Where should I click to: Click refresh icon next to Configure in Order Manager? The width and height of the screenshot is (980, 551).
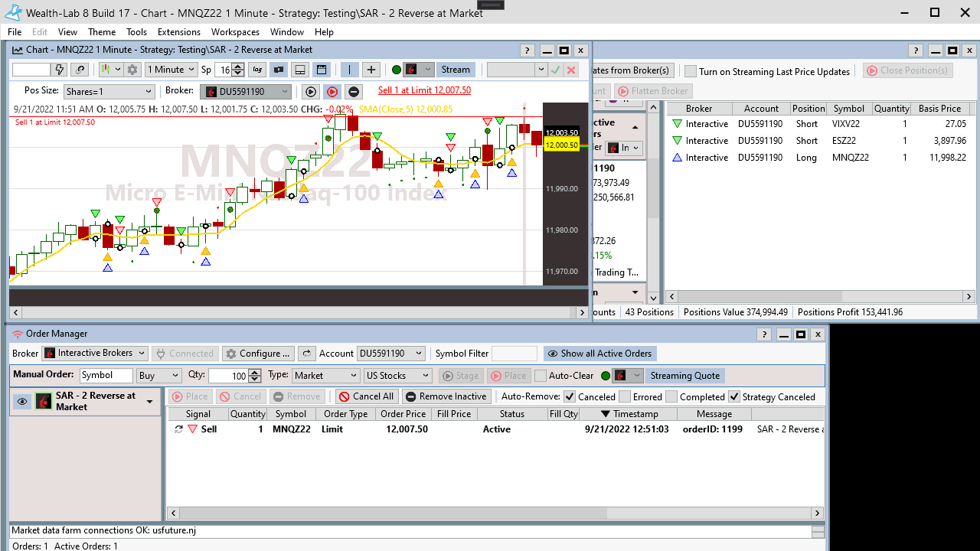306,354
